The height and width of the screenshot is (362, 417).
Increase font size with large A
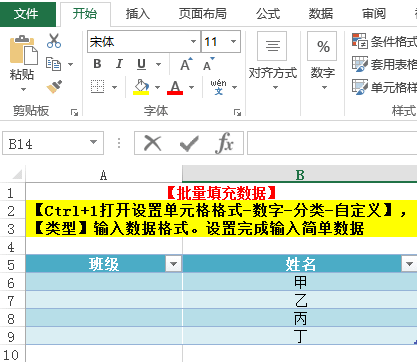pos(186,64)
